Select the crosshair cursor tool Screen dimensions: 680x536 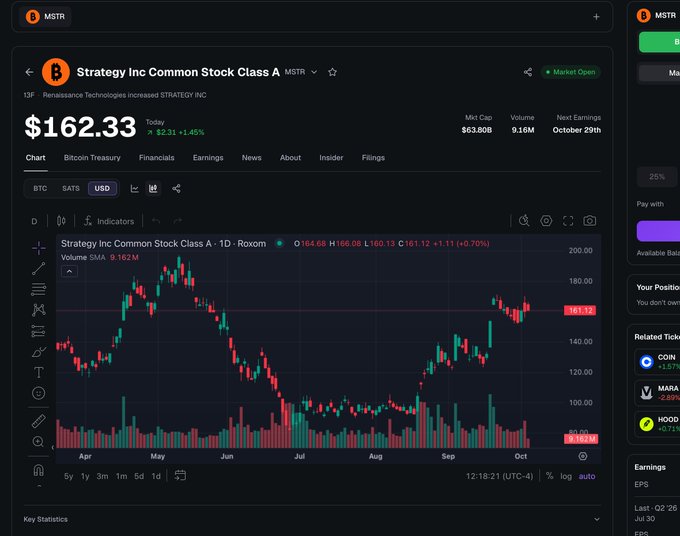pos(39,248)
